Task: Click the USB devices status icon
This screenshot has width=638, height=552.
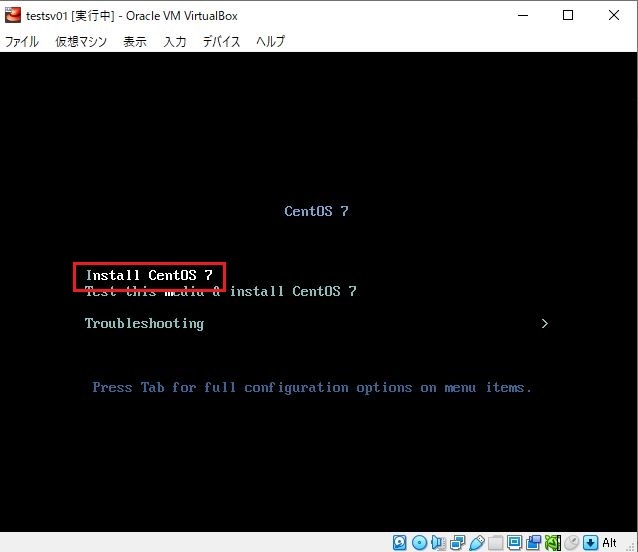Action: point(476,542)
